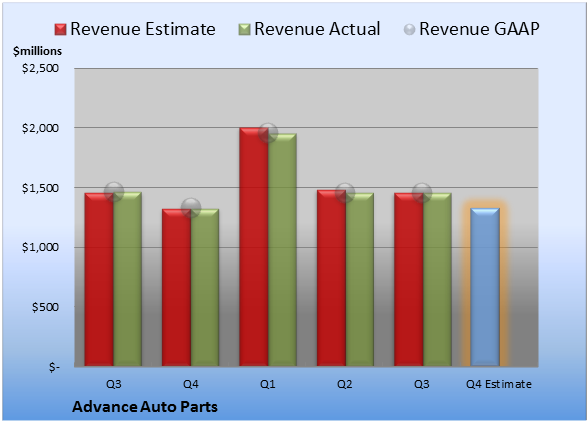This screenshot has width=588, height=422.
Task: Click the '$-' y-axis baseline value
Action: click(54, 367)
